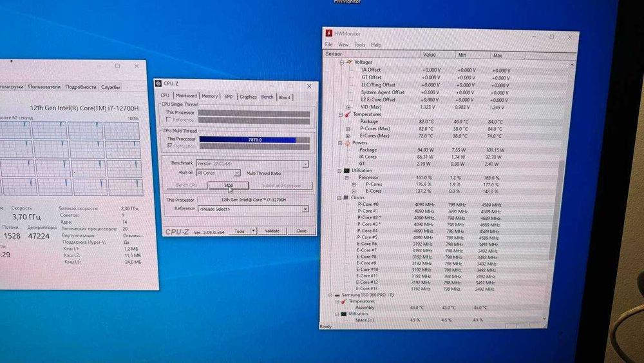
Task: Click the CPU-Z title bar app icon
Action: pos(158,83)
